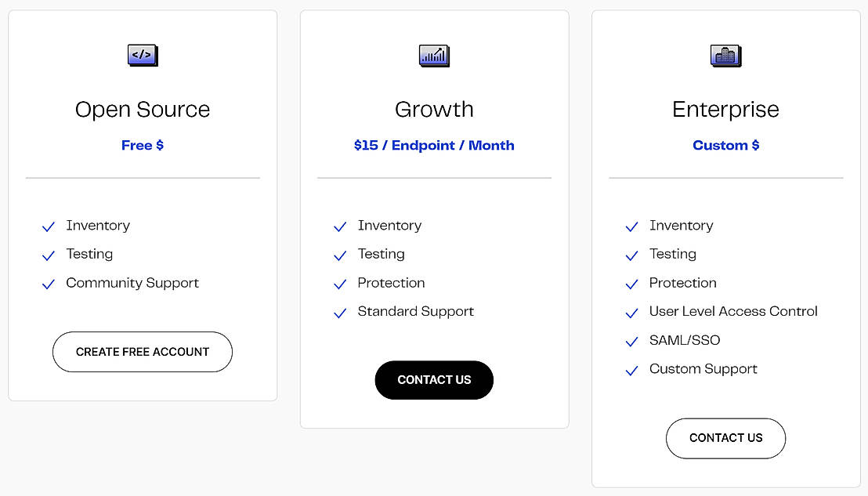Select the Open Source plan heading

[x=143, y=110]
